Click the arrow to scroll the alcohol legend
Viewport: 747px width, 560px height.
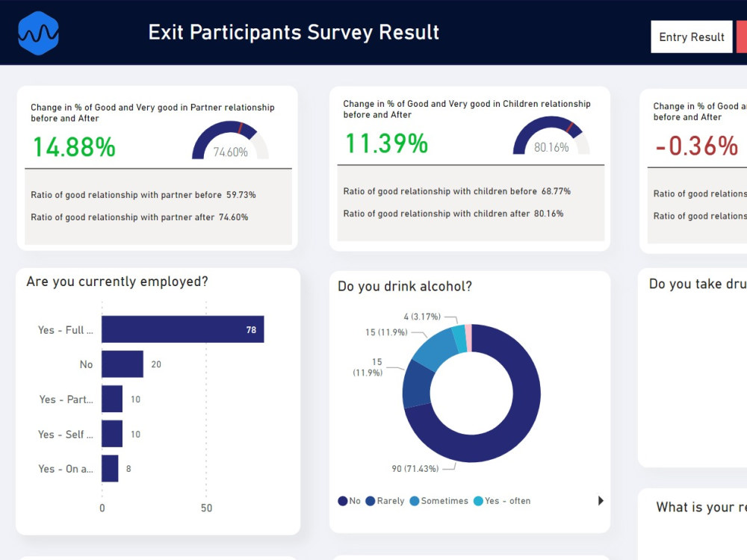point(601,500)
